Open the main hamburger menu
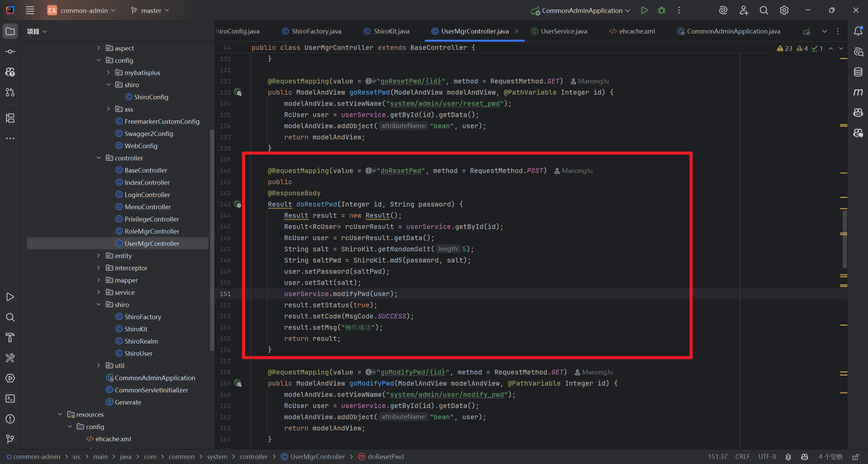 tap(30, 11)
